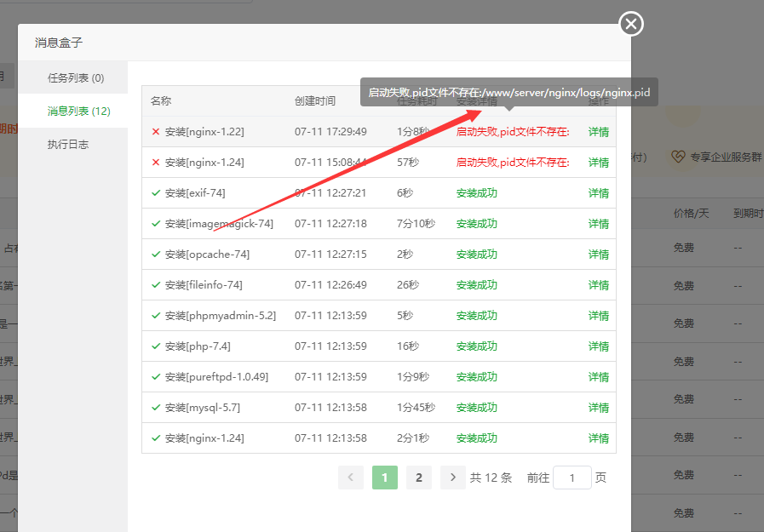Close the 消息盒子 dialog with the X
764x532 pixels.
coord(631,24)
